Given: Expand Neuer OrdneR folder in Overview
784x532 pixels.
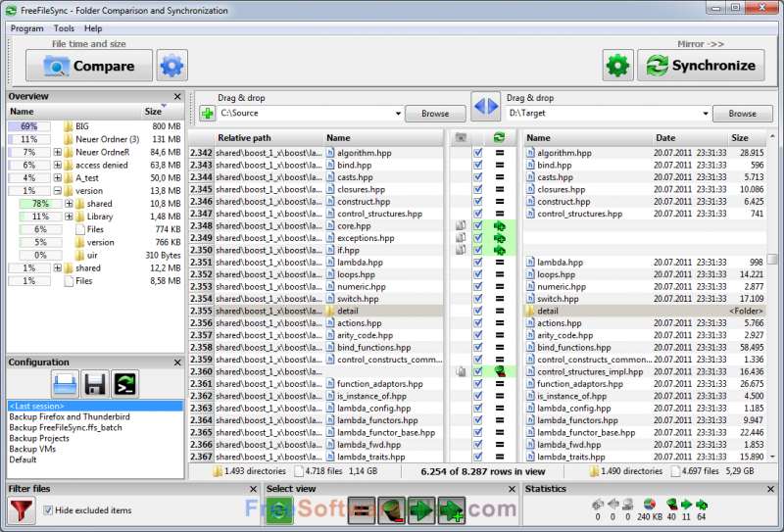Looking at the screenshot, I should 58,152.
